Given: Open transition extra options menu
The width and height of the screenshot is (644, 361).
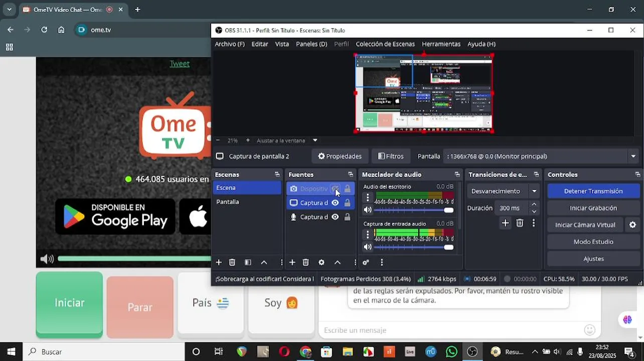Looking at the screenshot, I should coord(534,223).
